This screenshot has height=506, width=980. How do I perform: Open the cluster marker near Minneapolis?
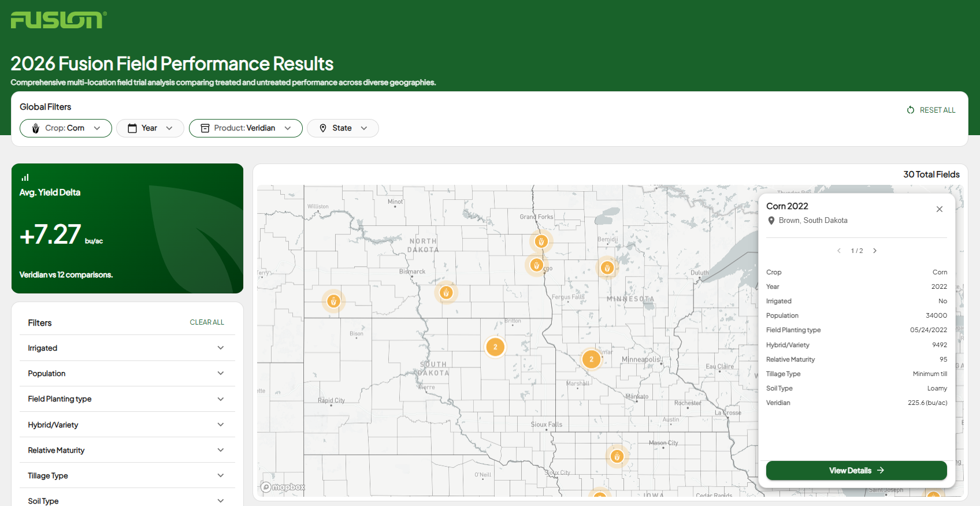[x=591, y=359]
